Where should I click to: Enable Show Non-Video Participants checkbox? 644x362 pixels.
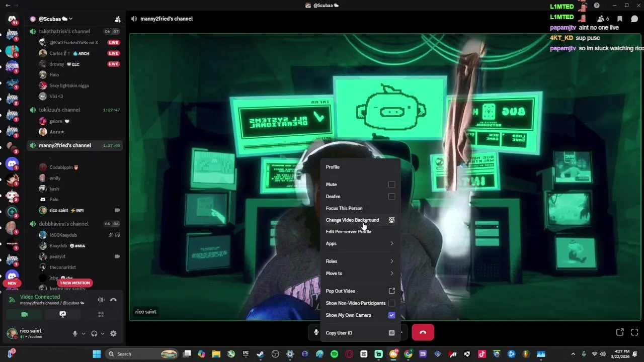[391, 303]
